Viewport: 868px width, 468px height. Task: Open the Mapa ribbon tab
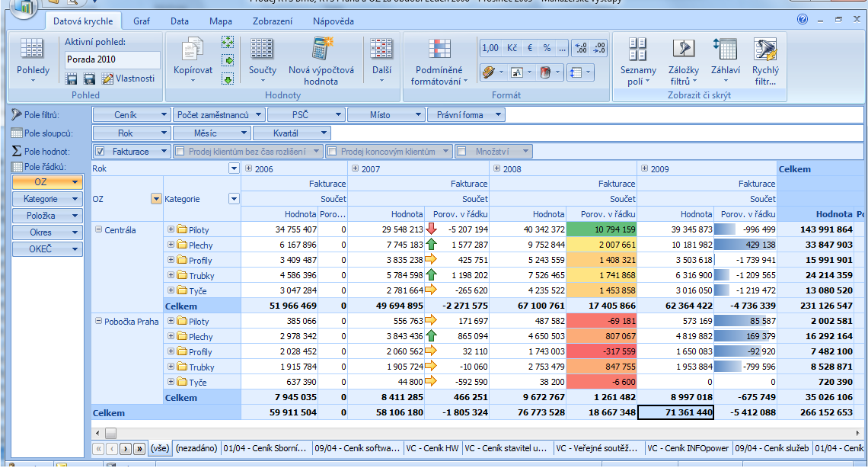click(220, 21)
